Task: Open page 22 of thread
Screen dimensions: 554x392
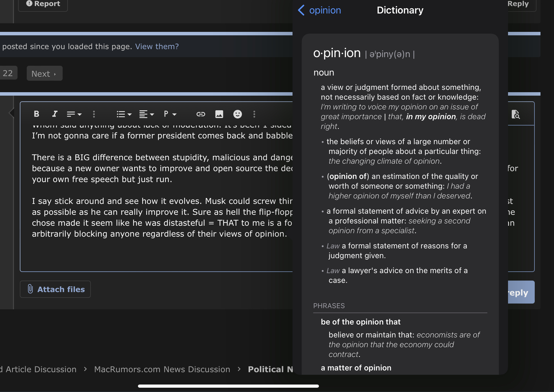Action: pyautogui.click(x=8, y=73)
